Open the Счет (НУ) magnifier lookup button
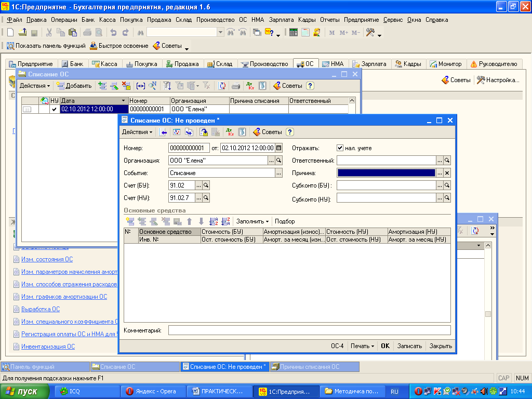This screenshot has width=532, height=399. click(x=206, y=198)
